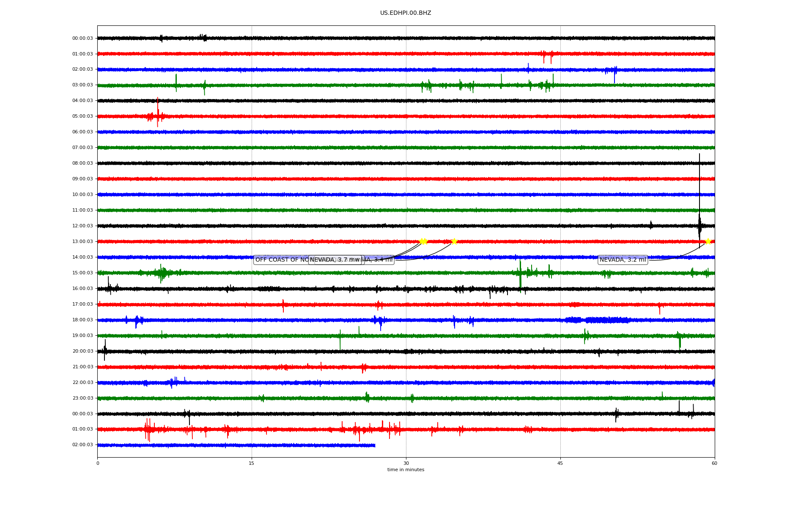Click the 17:00:03 row label
The image size is (812, 508).
[82, 304]
